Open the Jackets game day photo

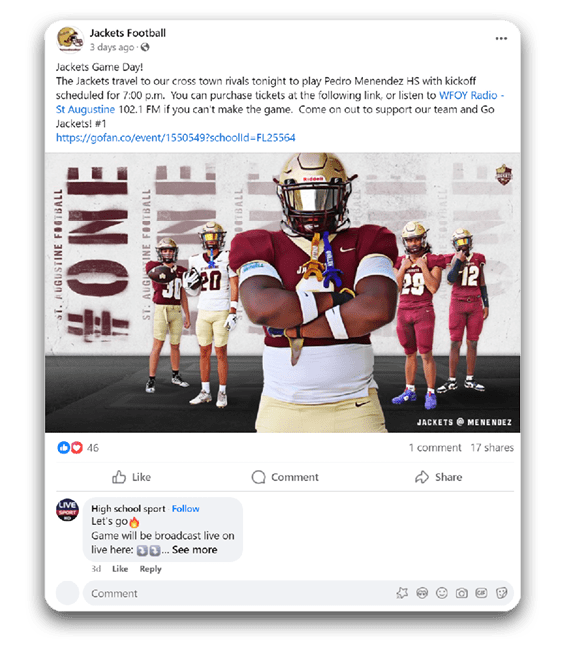(283, 292)
